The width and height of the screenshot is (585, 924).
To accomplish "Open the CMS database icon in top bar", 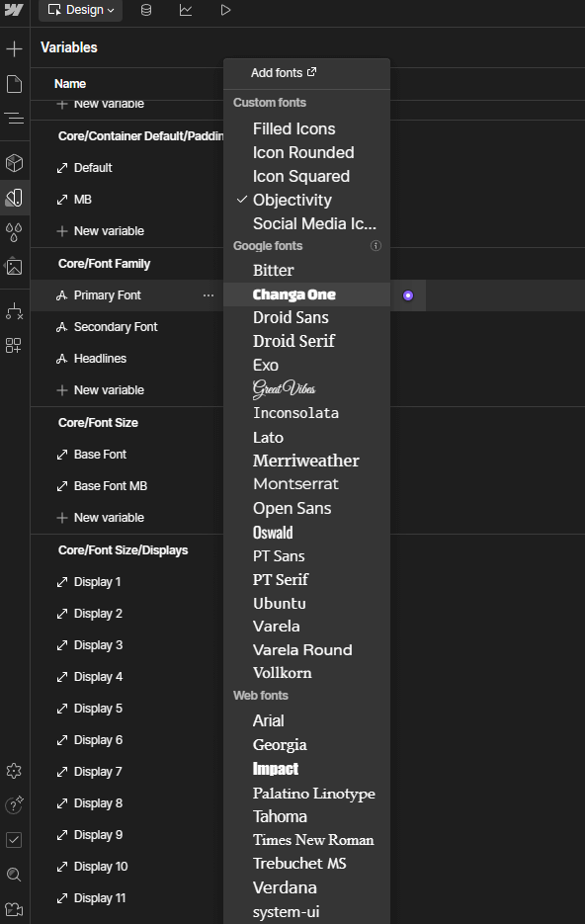I will [x=146, y=10].
